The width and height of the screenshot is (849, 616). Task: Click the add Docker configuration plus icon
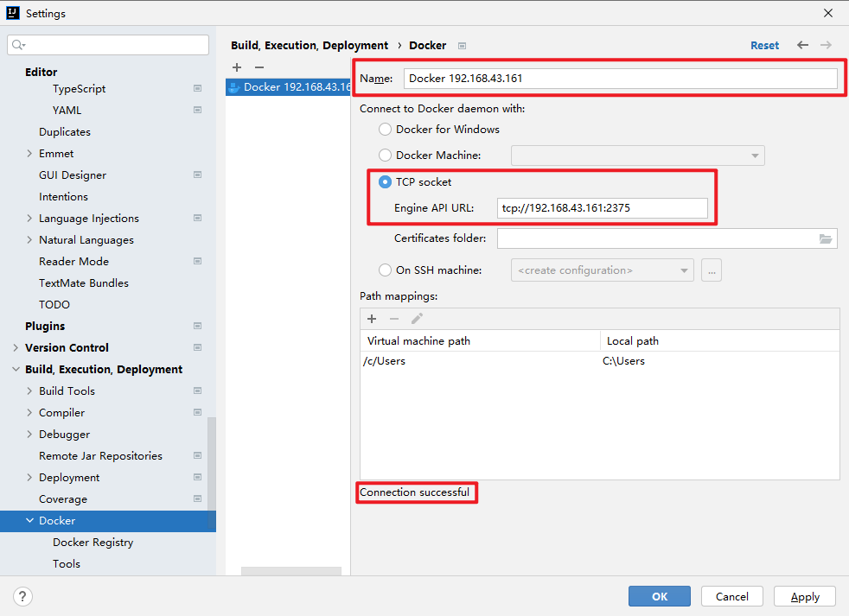[x=237, y=67]
